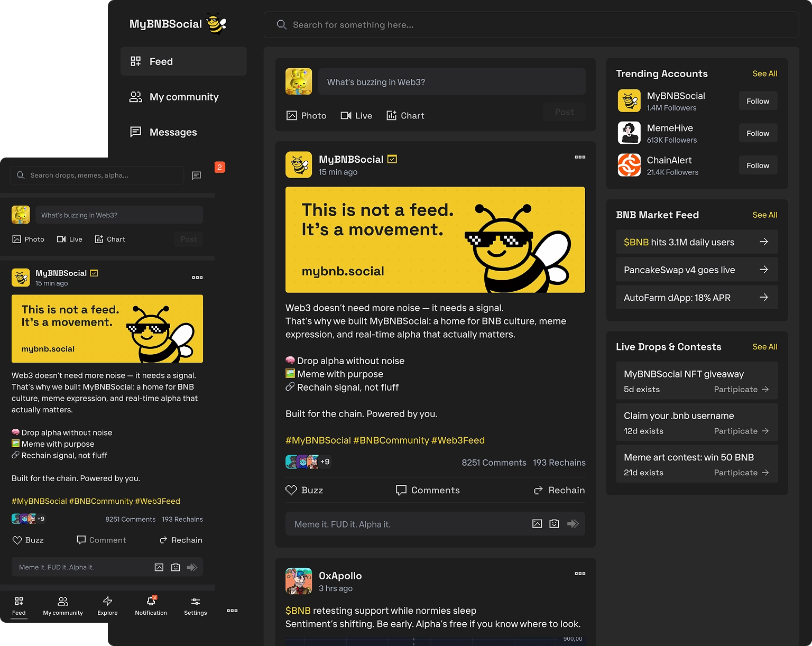
Task: See All in BNB Market Feed
Action: pyautogui.click(x=765, y=215)
